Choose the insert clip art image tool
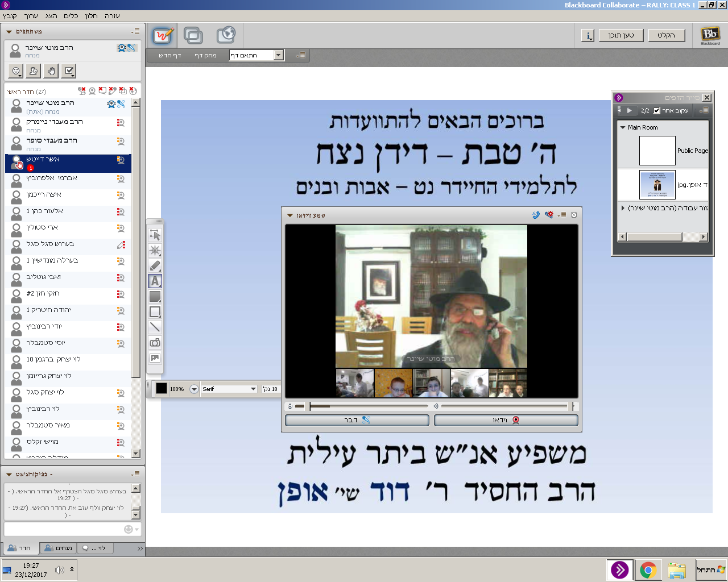The height and width of the screenshot is (582, 728). (155, 357)
